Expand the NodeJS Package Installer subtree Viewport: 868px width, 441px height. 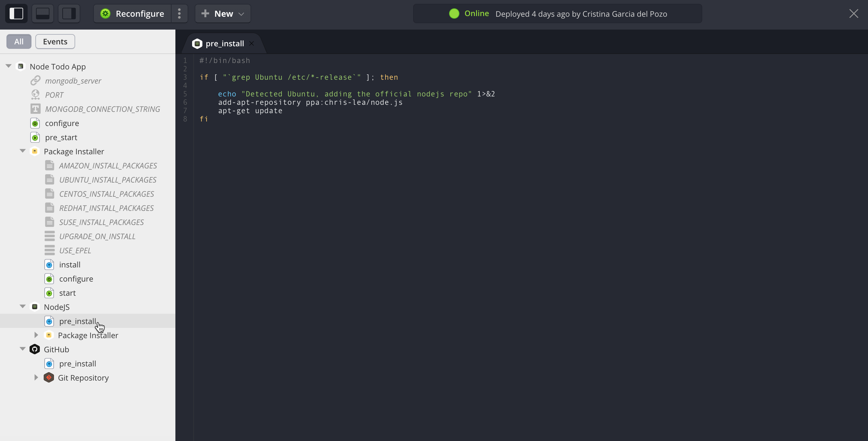pyautogui.click(x=36, y=335)
